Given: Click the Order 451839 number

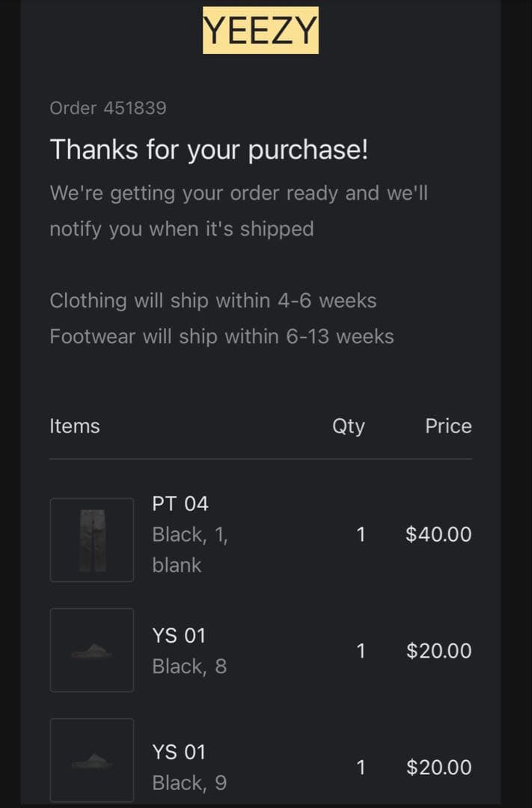Looking at the screenshot, I should (x=108, y=108).
